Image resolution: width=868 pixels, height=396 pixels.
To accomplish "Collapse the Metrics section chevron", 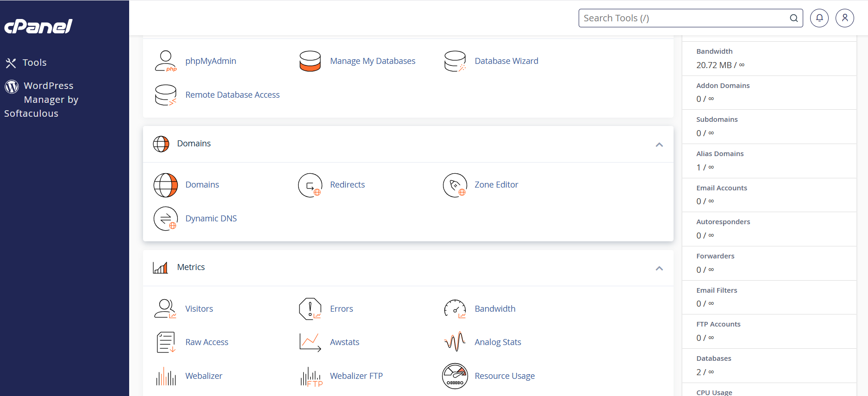I will click(659, 269).
